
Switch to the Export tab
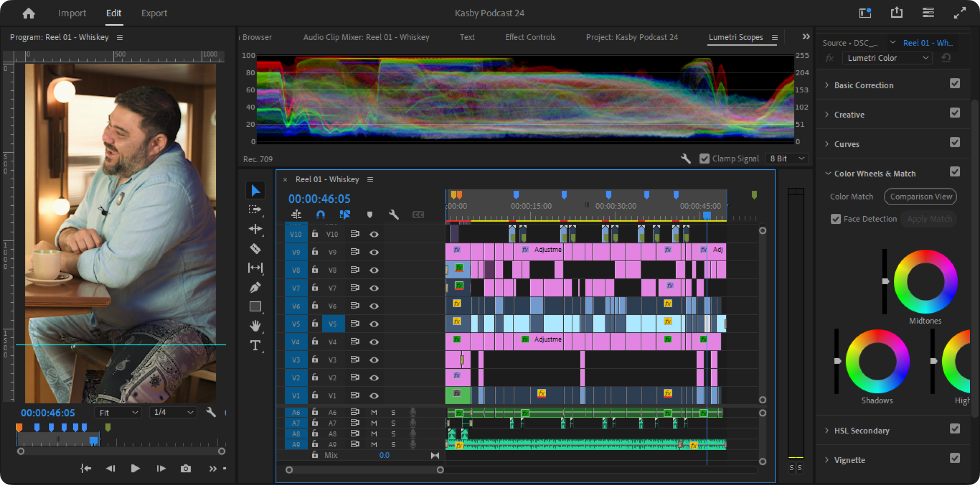pos(154,13)
